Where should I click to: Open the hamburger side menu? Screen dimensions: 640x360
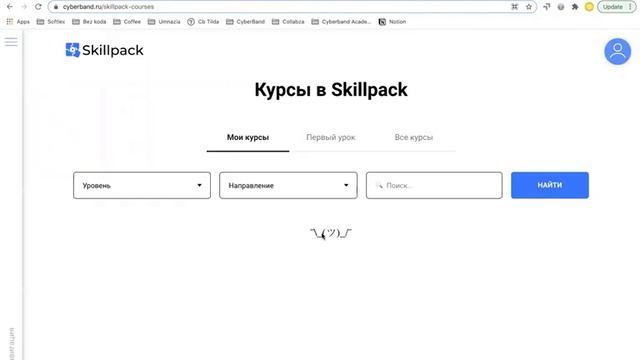11,42
